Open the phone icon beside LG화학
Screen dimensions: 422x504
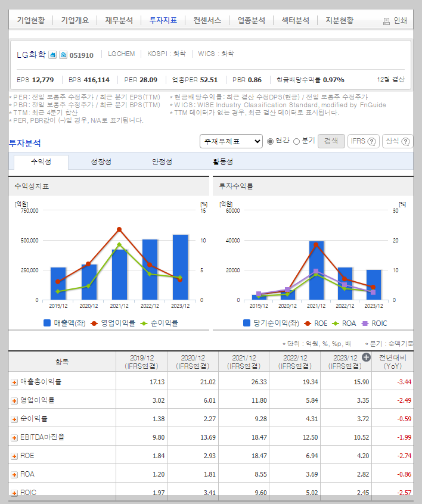[x=63, y=55]
